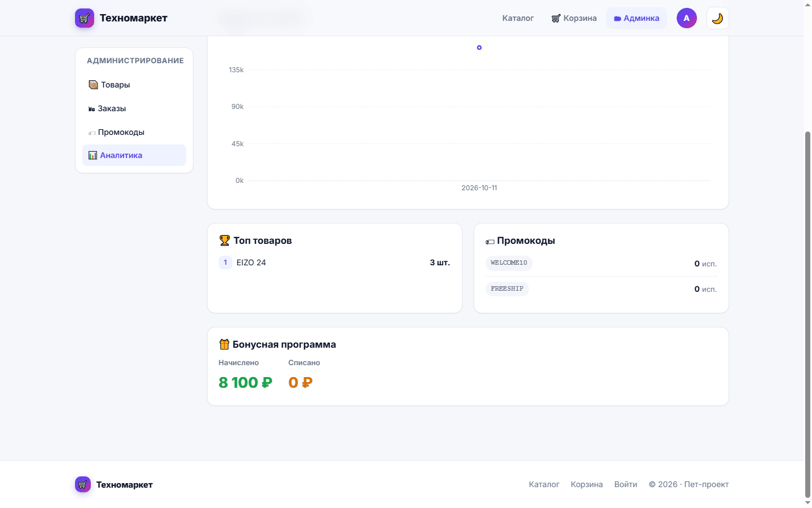Image resolution: width=812 pixels, height=508 pixels.
Task: Click the 90k axis label on chart
Action: (x=237, y=107)
